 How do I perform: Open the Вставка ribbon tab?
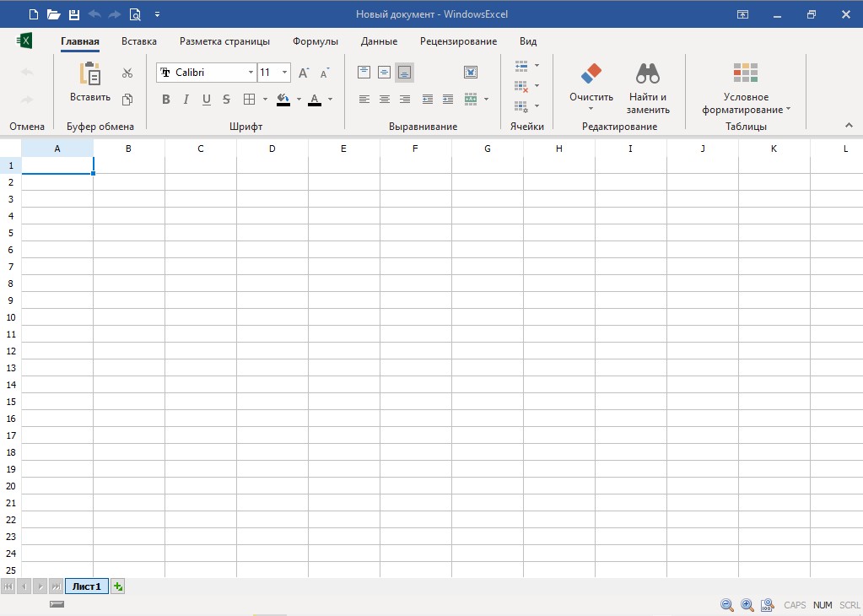tap(139, 41)
